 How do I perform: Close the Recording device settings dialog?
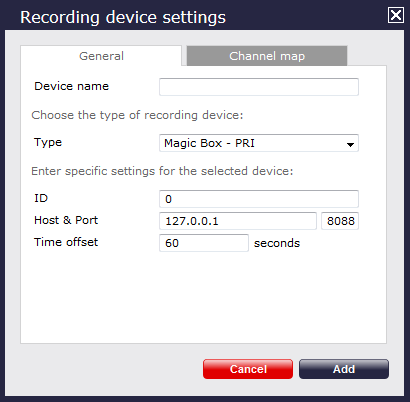click(x=396, y=15)
